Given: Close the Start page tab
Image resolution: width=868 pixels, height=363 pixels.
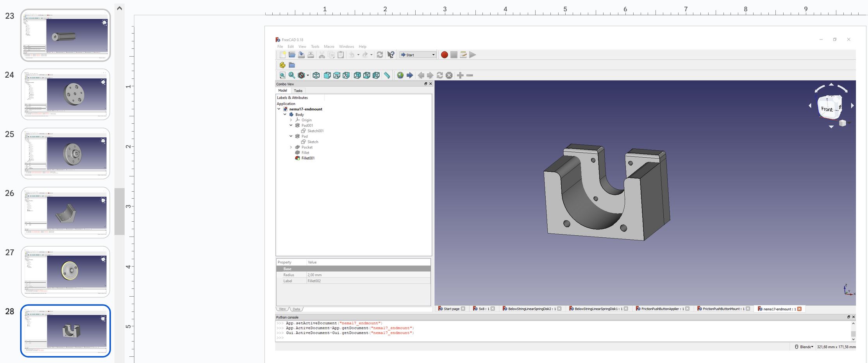Looking at the screenshot, I should 463,309.
